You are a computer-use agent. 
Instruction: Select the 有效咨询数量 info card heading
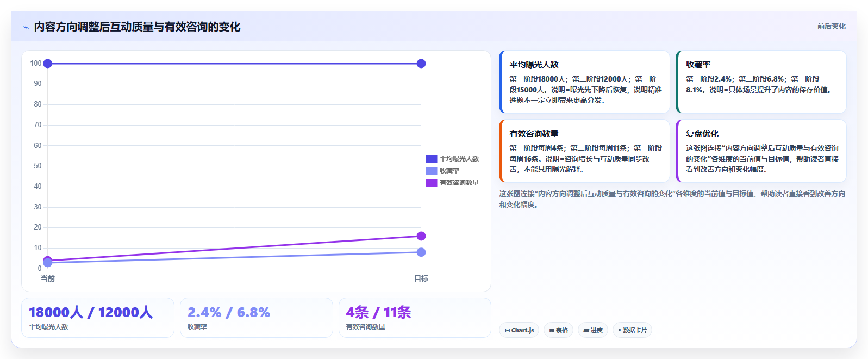coord(534,133)
